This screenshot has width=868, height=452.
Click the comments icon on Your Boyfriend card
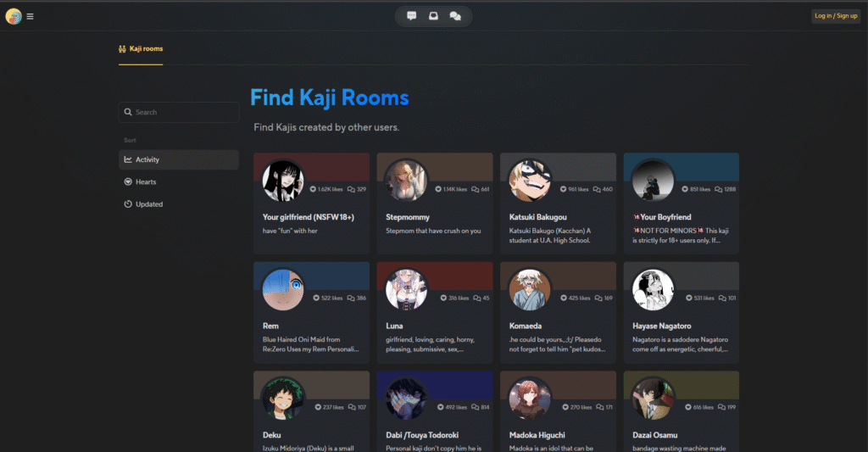(719, 189)
